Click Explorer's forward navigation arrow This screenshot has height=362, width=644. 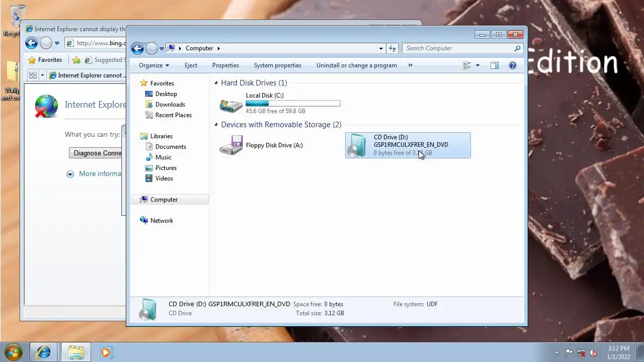151,48
